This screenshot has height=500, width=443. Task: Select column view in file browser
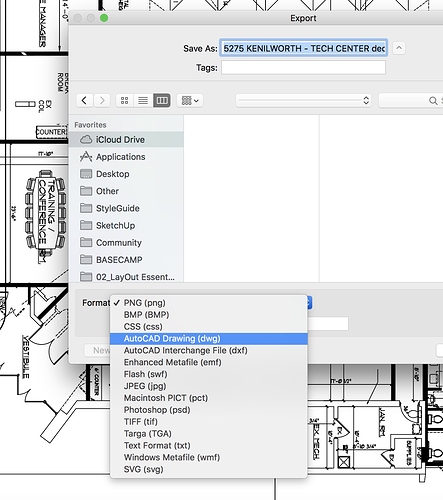click(162, 100)
